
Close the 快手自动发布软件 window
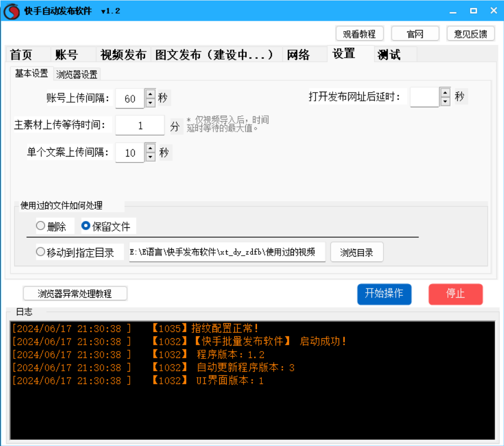(493, 11)
